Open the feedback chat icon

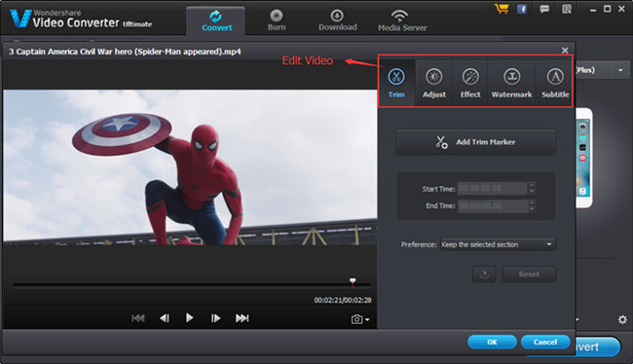[544, 9]
